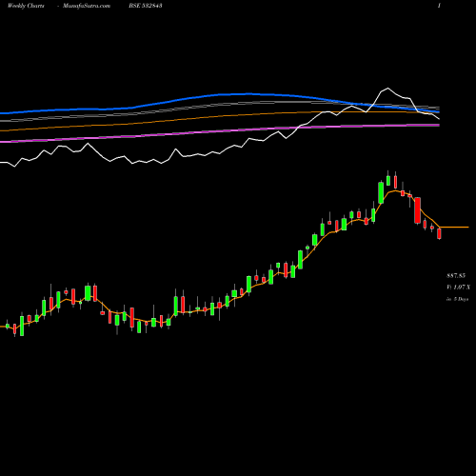Click the 'V: 1.97 N' volume text
The width and height of the screenshot is (476, 476).
pos(459,288)
